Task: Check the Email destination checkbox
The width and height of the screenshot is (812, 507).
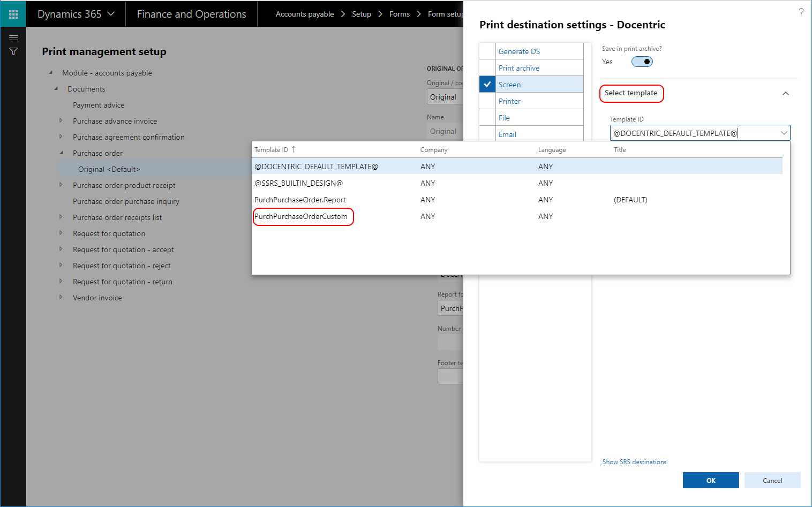Action: [487, 134]
